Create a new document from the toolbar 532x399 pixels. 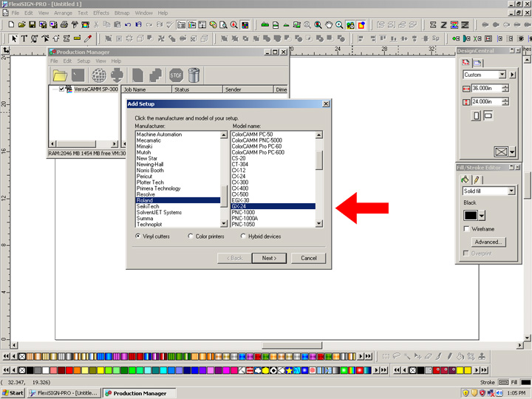11,24
